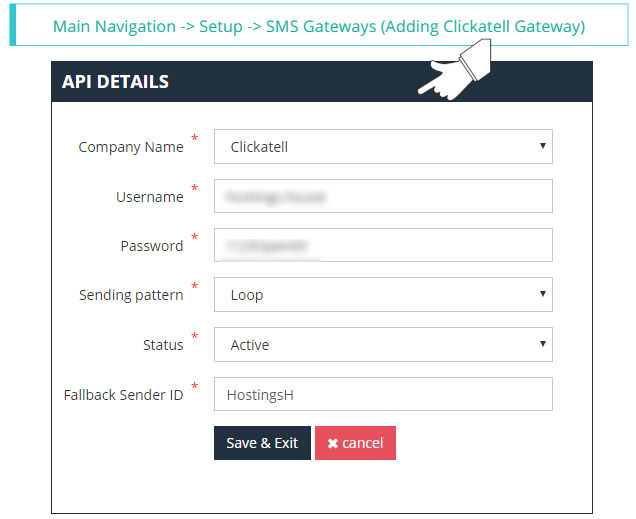
Task: Select the Fallback Sender ID text box
Action: pos(383,394)
